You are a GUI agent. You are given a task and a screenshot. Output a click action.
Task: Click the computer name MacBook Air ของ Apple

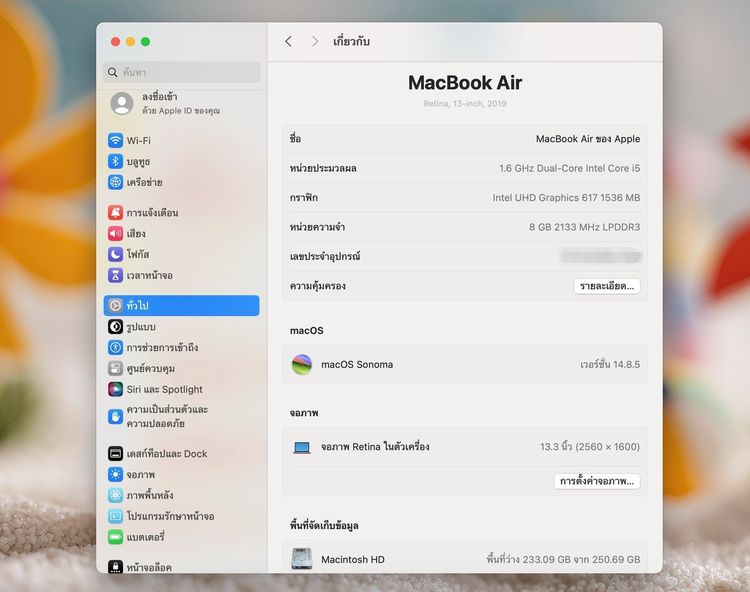pos(588,139)
